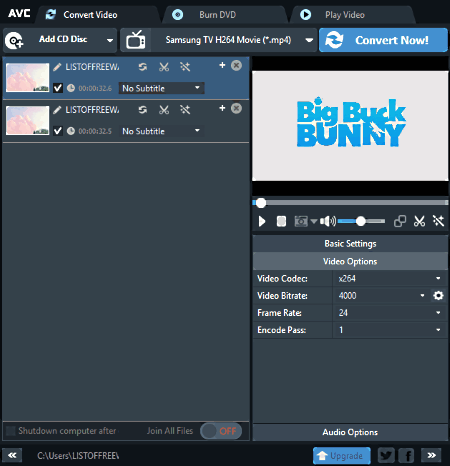Screen dimensions: 450x466
Task: Uncheck the first file's checkbox
Action: click(58, 88)
